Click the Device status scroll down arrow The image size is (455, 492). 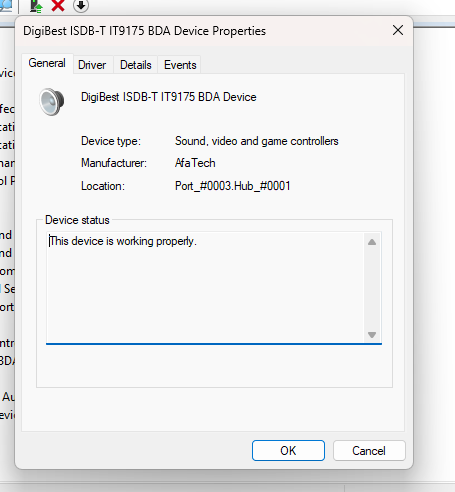pos(372,334)
